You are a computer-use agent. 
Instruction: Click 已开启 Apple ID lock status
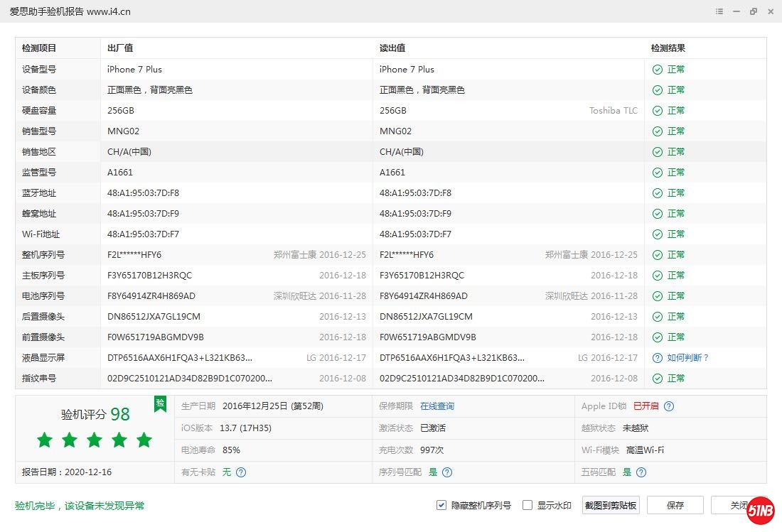pyautogui.click(x=646, y=406)
